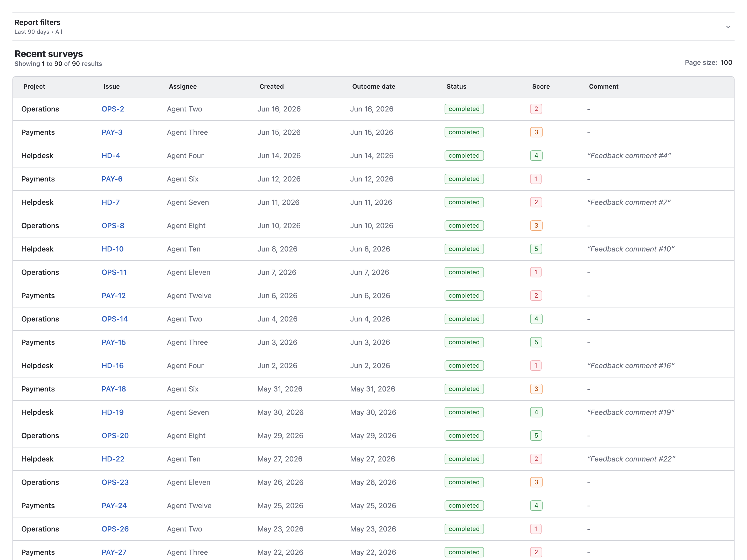Open issue link OPS-2
Image resolution: width=747 pixels, height=560 pixels.
coord(113,109)
